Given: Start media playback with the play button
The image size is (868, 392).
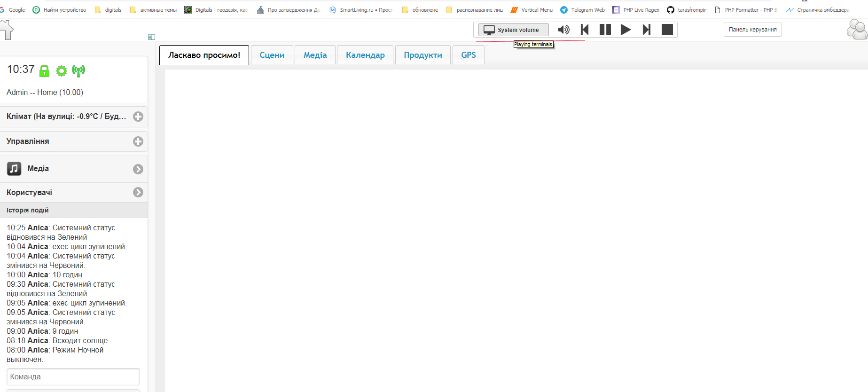Looking at the screenshot, I should (x=626, y=30).
